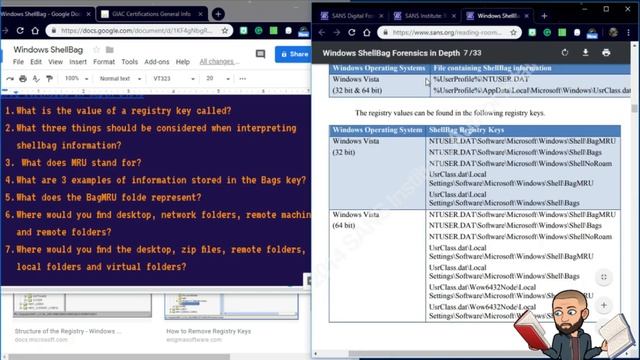Open the Insert menu in Google Docs
Screen dimensions: 640x360
point(78,62)
